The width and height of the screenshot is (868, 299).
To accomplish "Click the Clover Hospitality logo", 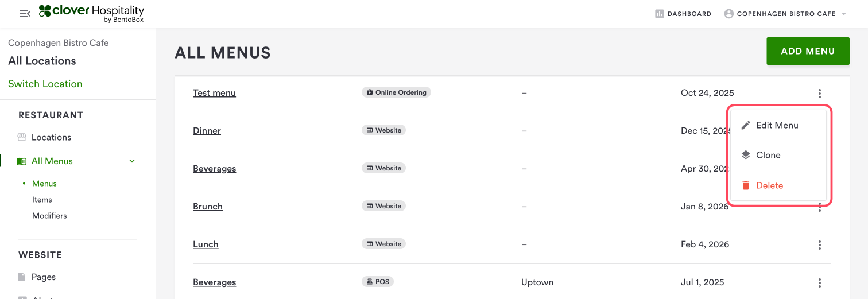I will tap(92, 14).
